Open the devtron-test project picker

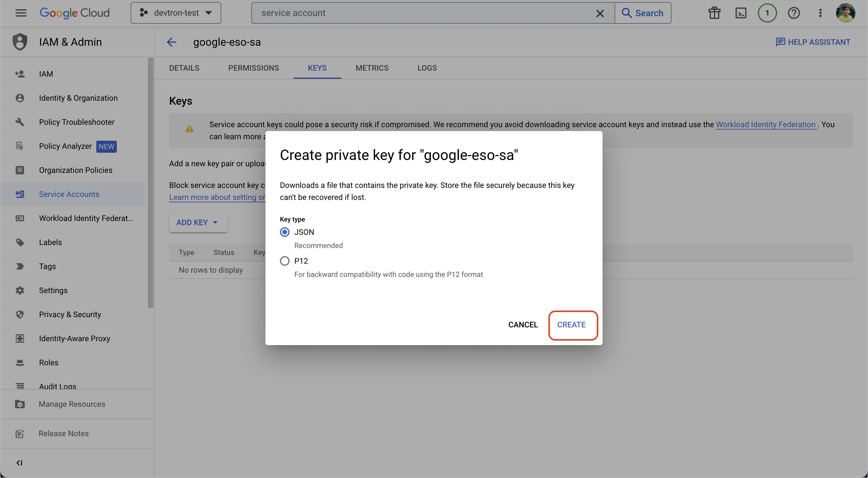tap(176, 13)
